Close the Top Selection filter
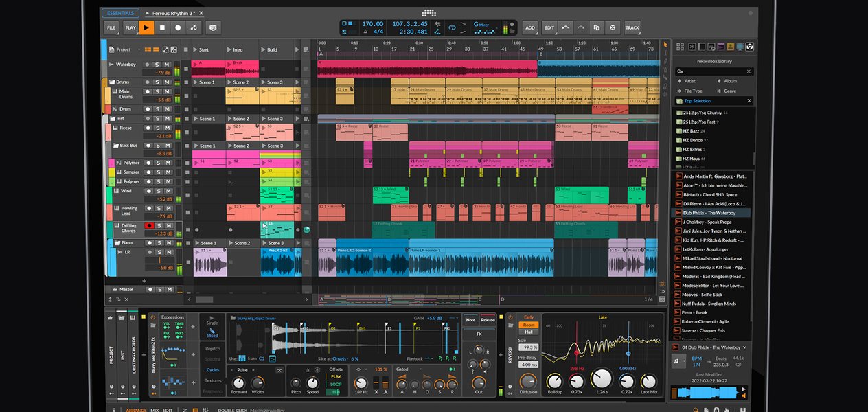This screenshot has height=412, width=868. (x=749, y=101)
